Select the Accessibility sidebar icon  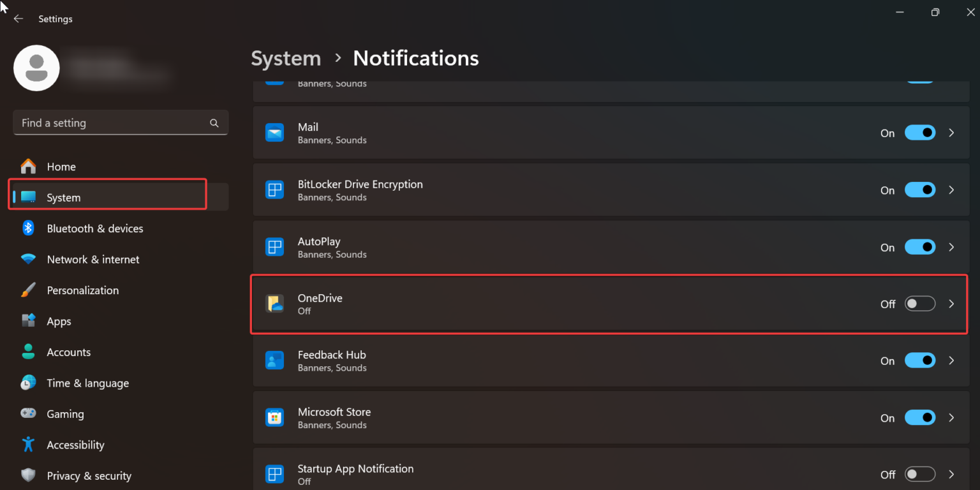(x=28, y=445)
